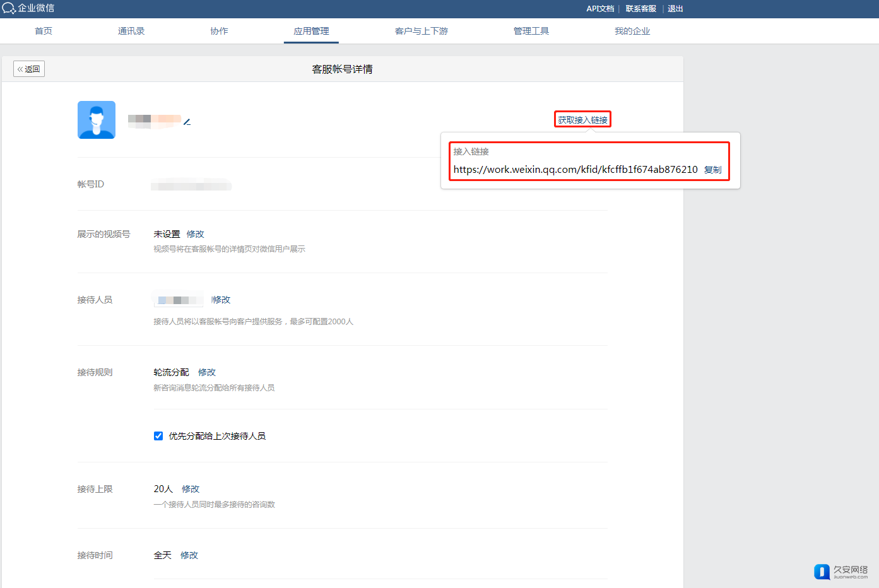Modify the 展示的视频号 setting
Viewport: 879px width, 588px height.
pos(195,234)
